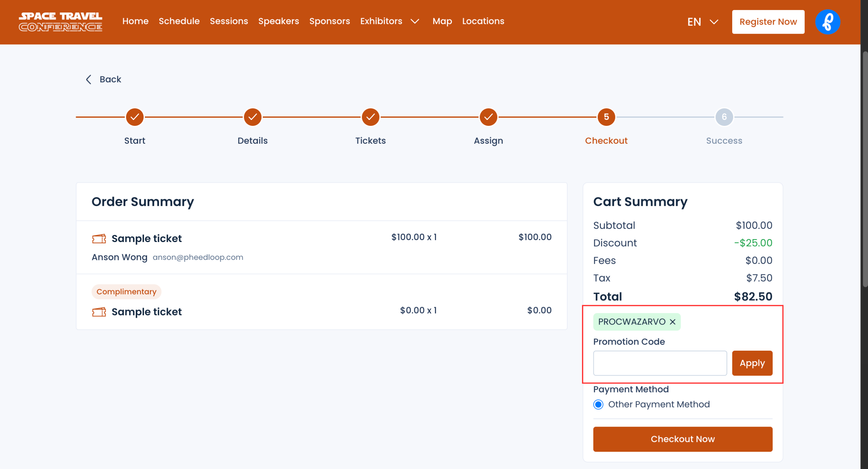The width and height of the screenshot is (868, 469).
Task: Go to the Speakers page
Action: [278, 21]
